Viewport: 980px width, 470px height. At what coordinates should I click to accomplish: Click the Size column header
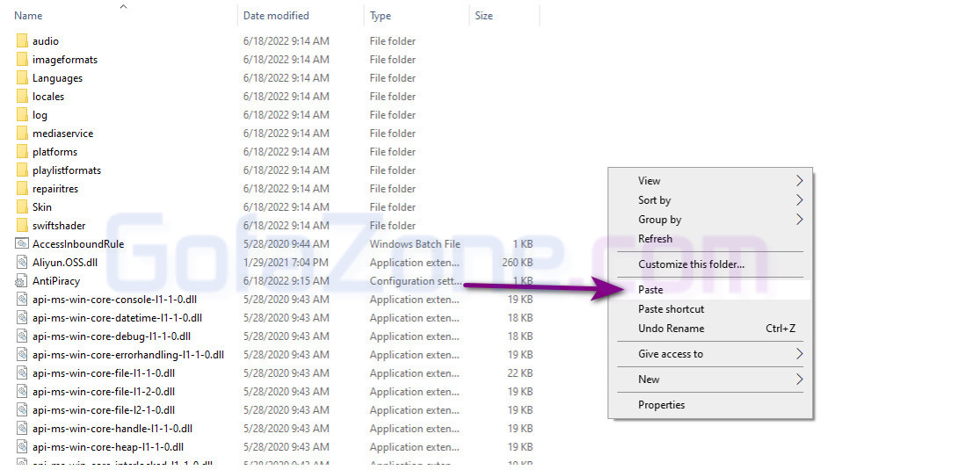(483, 16)
